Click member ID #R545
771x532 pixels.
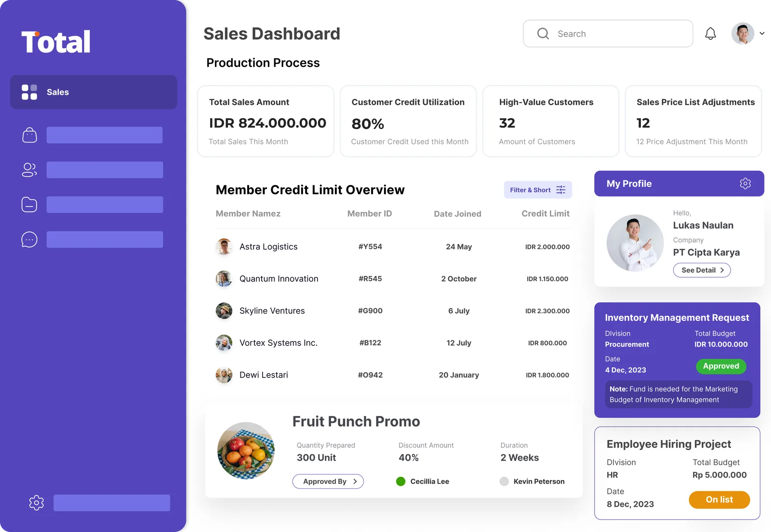click(x=370, y=279)
